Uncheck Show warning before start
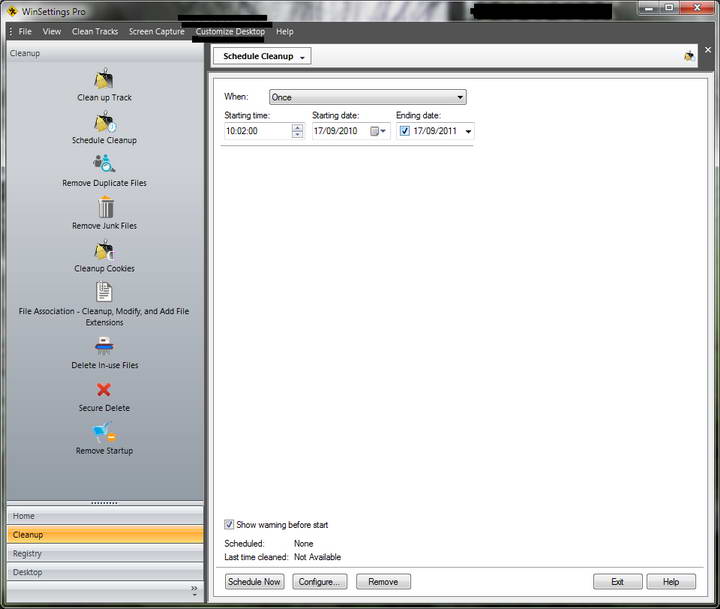The width and height of the screenshot is (720, 609). point(229,524)
